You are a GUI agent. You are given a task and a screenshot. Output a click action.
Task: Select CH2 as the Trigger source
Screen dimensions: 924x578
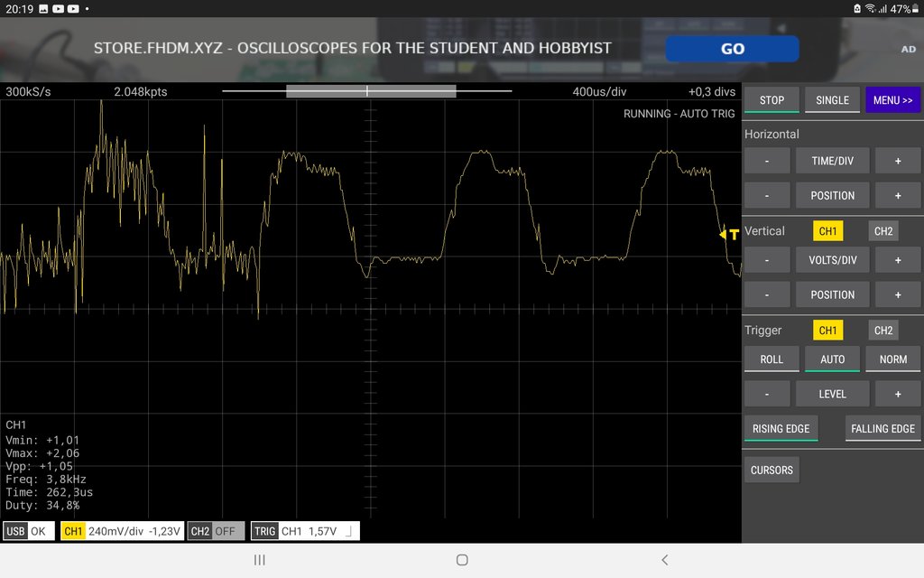click(882, 331)
